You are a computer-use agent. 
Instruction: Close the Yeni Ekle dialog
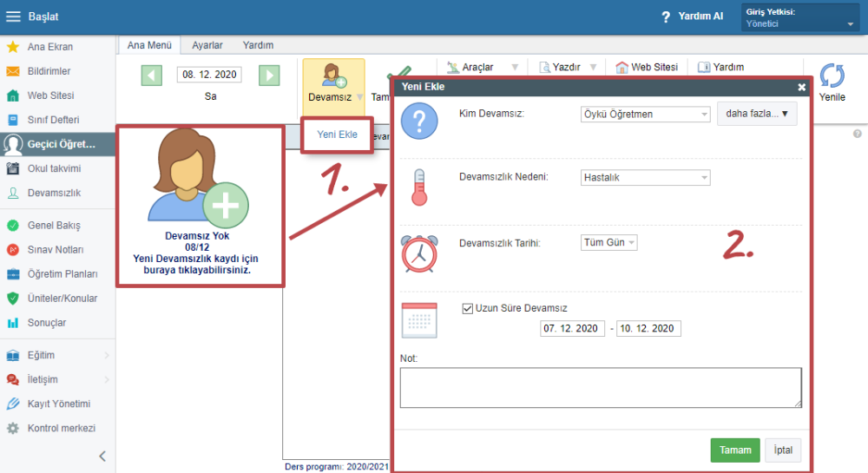coord(801,87)
